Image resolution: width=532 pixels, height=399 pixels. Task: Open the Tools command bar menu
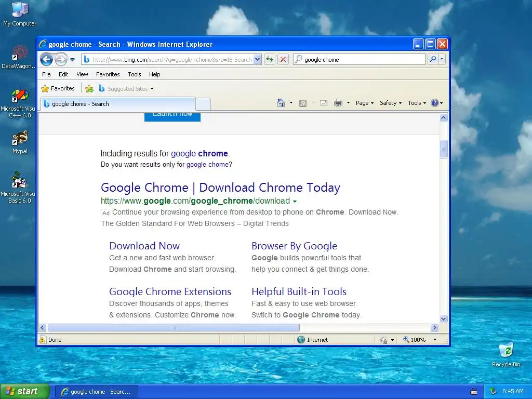click(417, 103)
